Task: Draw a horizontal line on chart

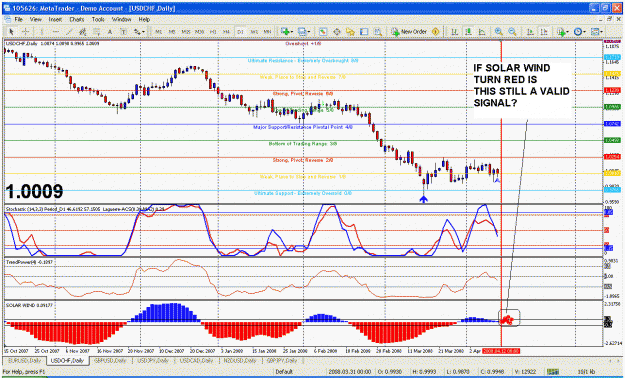Action: (56, 32)
